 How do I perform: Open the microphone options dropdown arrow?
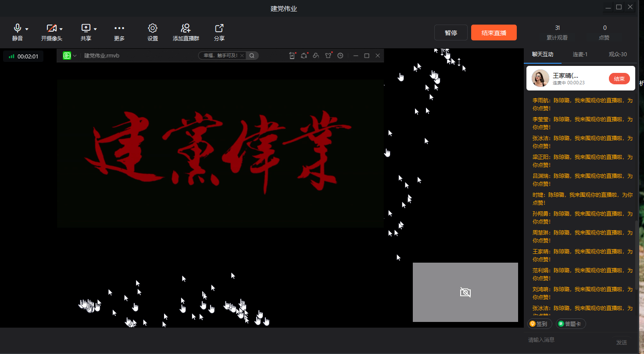click(x=27, y=29)
